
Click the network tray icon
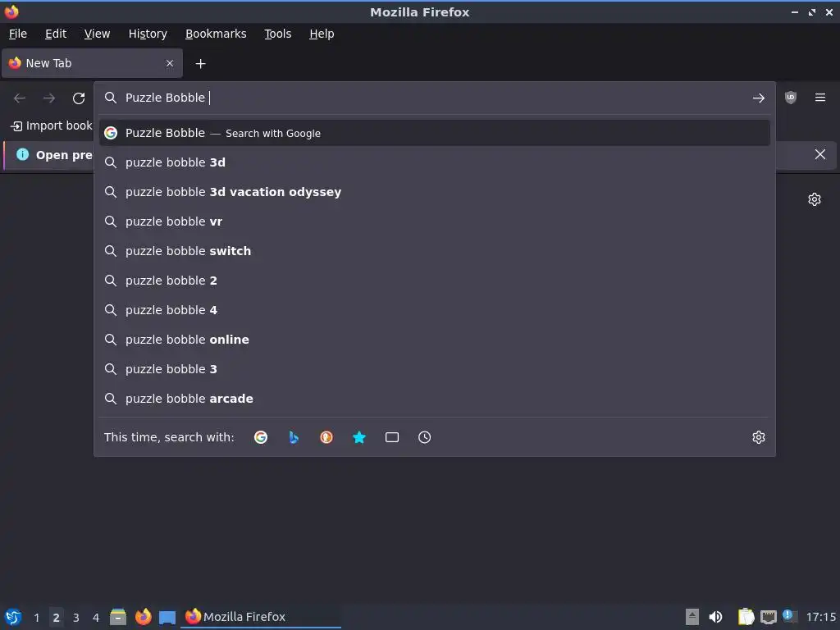tap(768, 617)
